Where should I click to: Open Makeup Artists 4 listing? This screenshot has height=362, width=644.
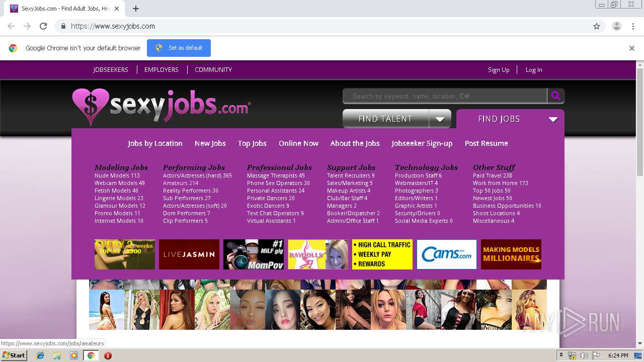tap(349, 191)
